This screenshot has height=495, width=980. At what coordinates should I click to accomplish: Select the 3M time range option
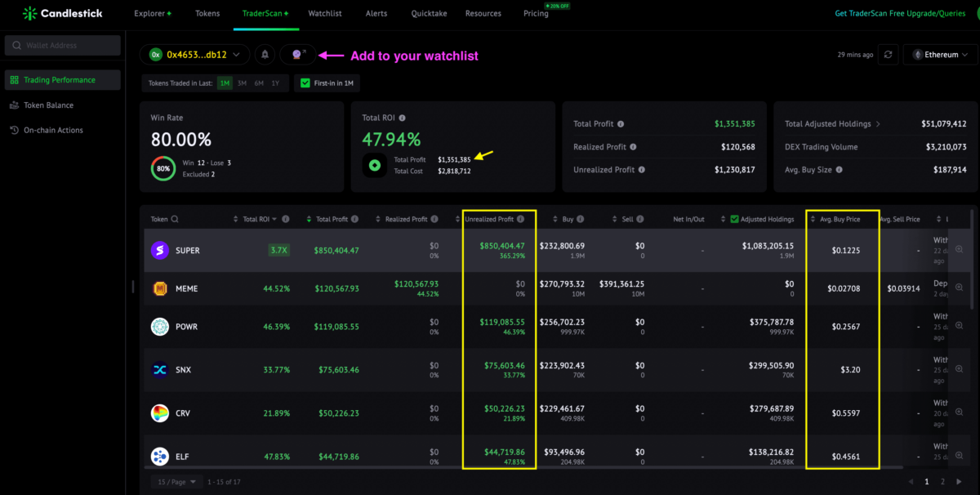coord(243,83)
